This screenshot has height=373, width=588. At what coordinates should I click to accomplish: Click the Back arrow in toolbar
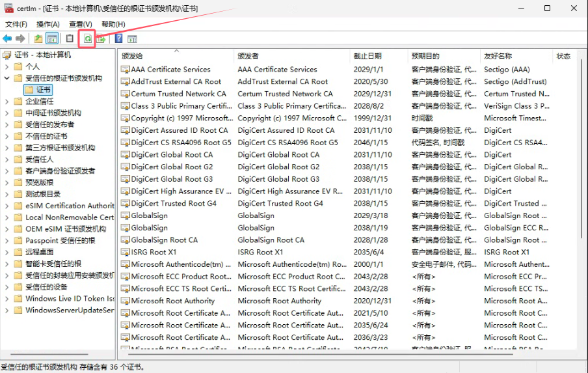coord(7,39)
